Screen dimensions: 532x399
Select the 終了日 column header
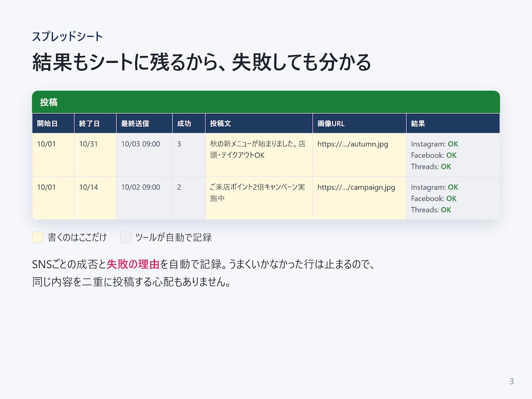coord(95,123)
